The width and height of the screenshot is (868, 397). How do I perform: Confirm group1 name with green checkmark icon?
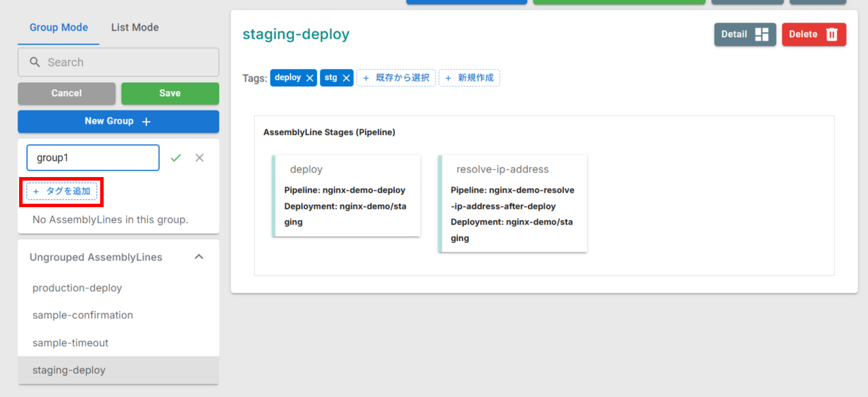coord(176,157)
